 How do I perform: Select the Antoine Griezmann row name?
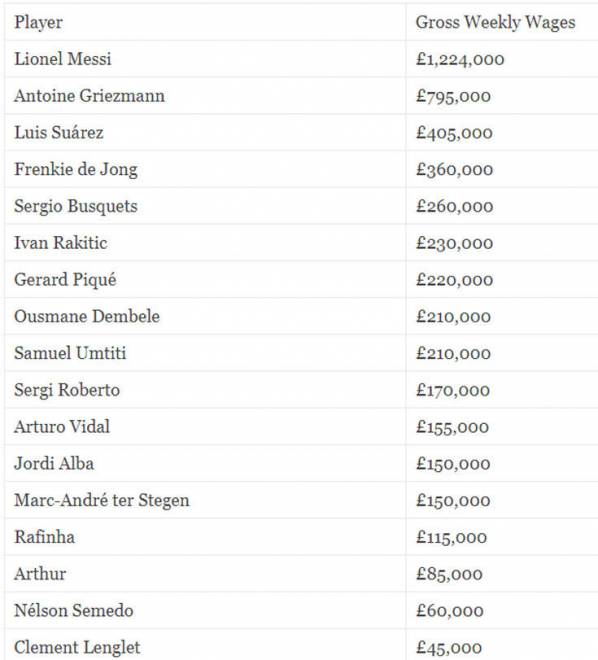click(89, 96)
